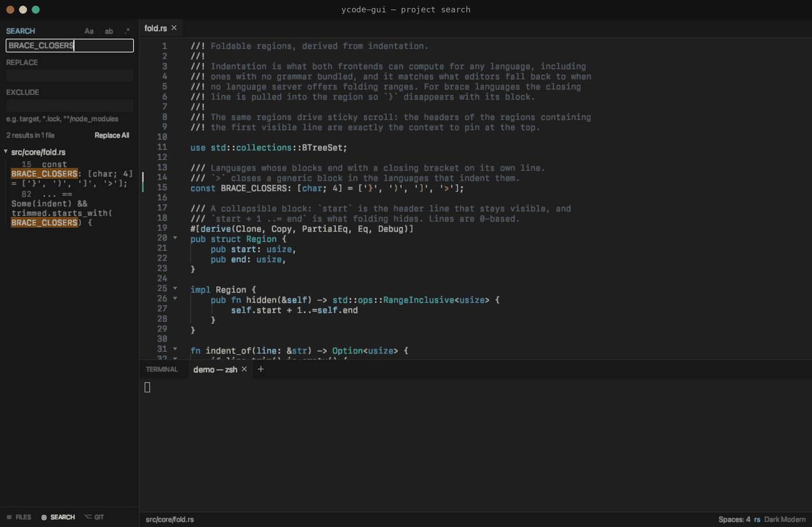This screenshot has height=527, width=812.
Task: Click the BRACE_CLOSERS constant on line 15
Action: [x=254, y=188]
